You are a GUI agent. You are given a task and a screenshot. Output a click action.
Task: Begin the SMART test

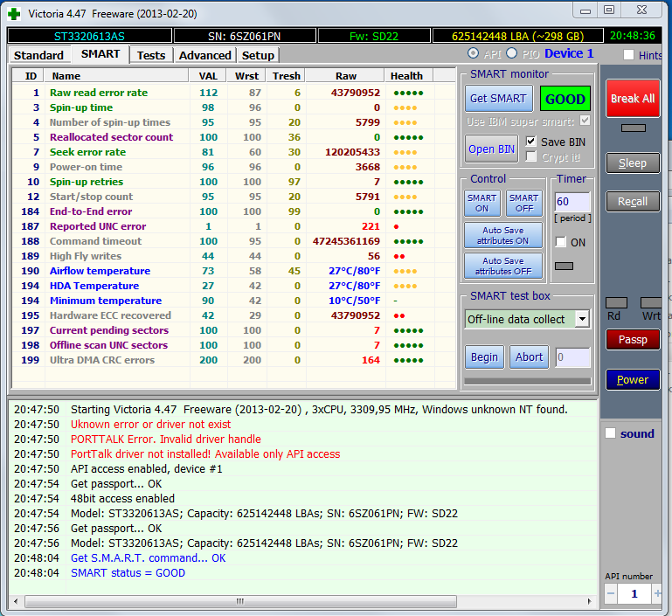pyautogui.click(x=484, y=357)
